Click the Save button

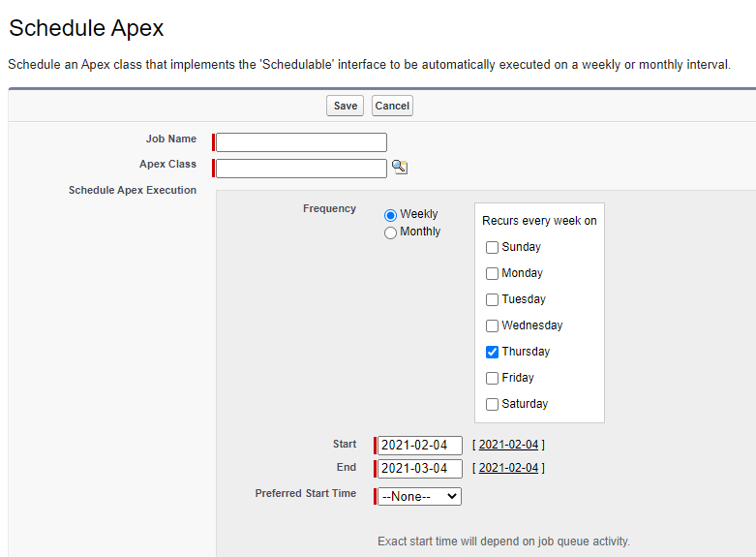tap(346, 106)
